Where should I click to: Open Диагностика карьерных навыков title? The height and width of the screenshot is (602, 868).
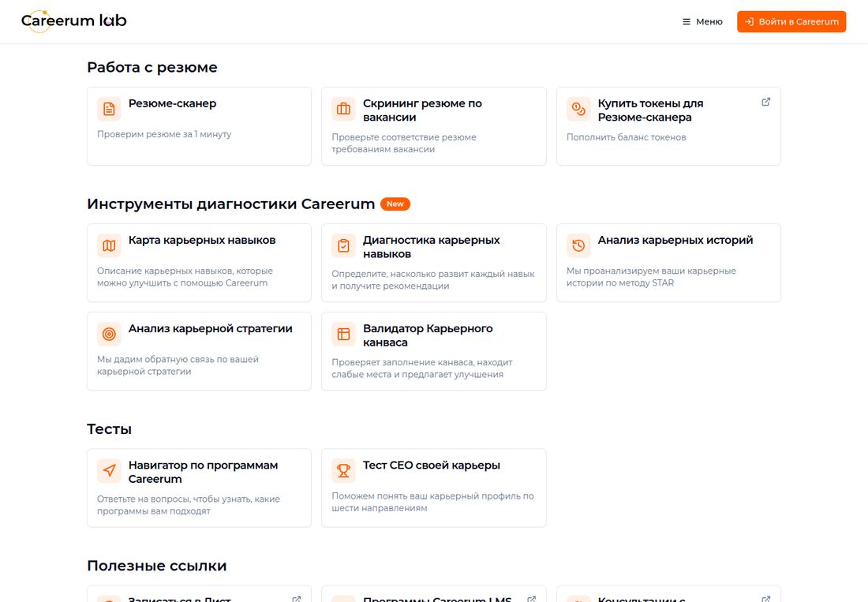[431, 247]
